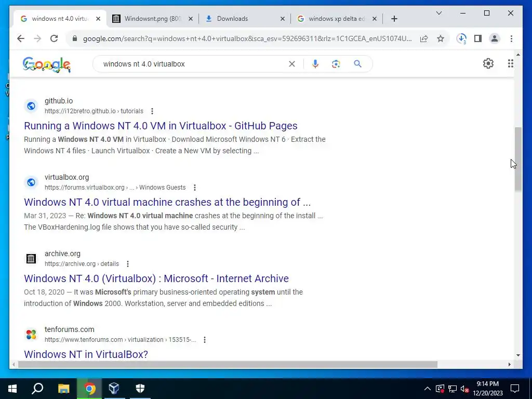The width and height of the screenshot is (532, 399).
Task: Toggle the Chrome side panel
Action: pyautogui.click(x=478, y=38)
